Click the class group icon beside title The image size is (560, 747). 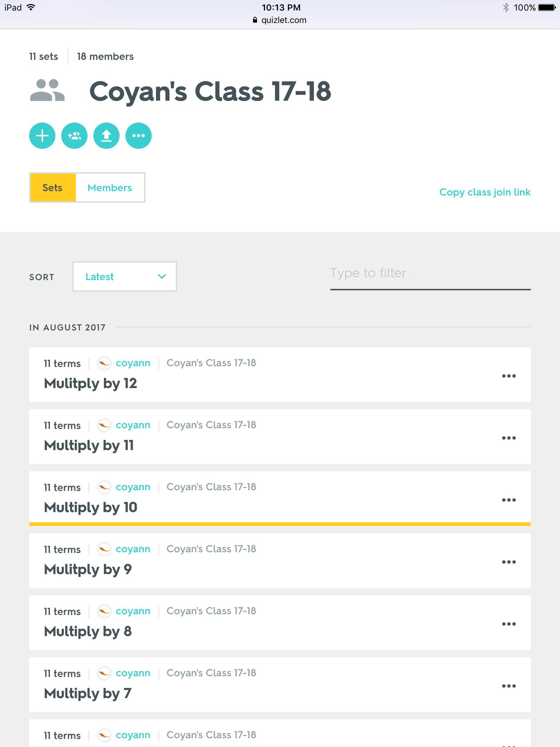pos(47,90)
